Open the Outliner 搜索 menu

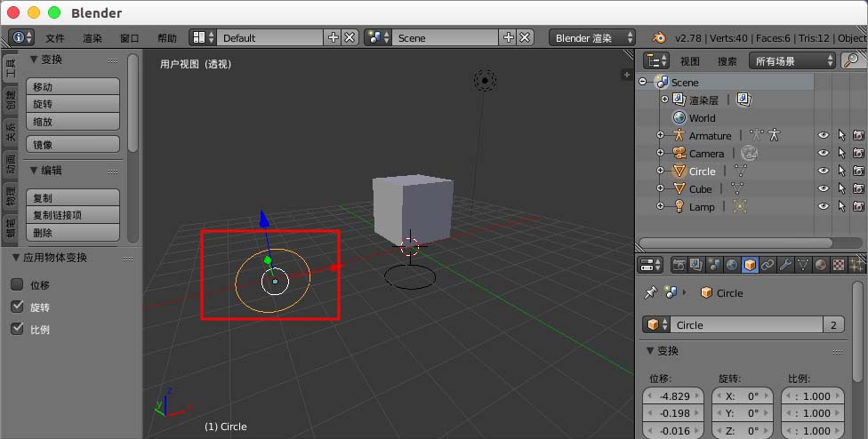(x=727, y=61)
